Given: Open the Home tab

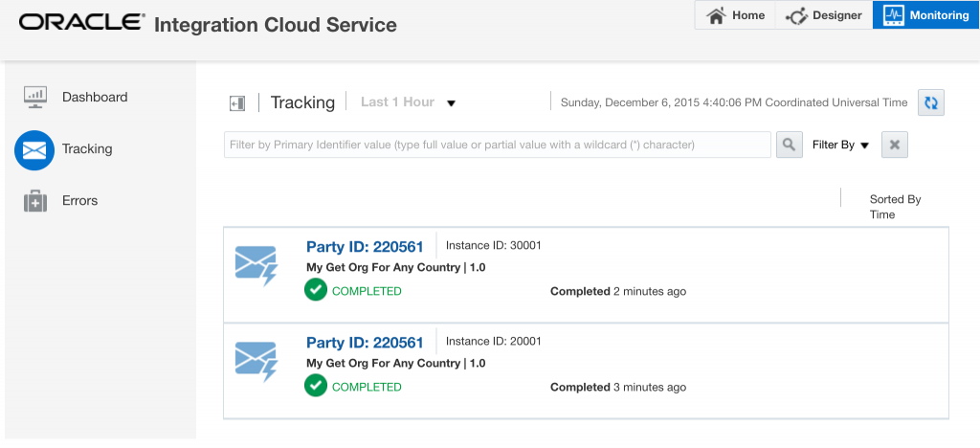Looking at the screenshot, I should pos(736,15).
